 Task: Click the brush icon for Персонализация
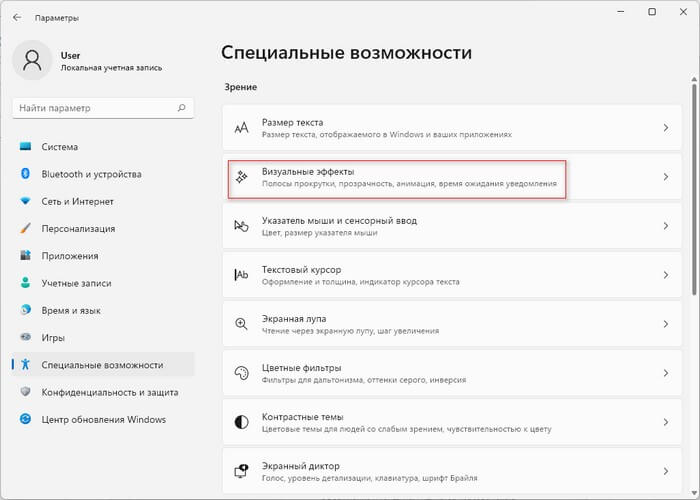click(26, 228)
